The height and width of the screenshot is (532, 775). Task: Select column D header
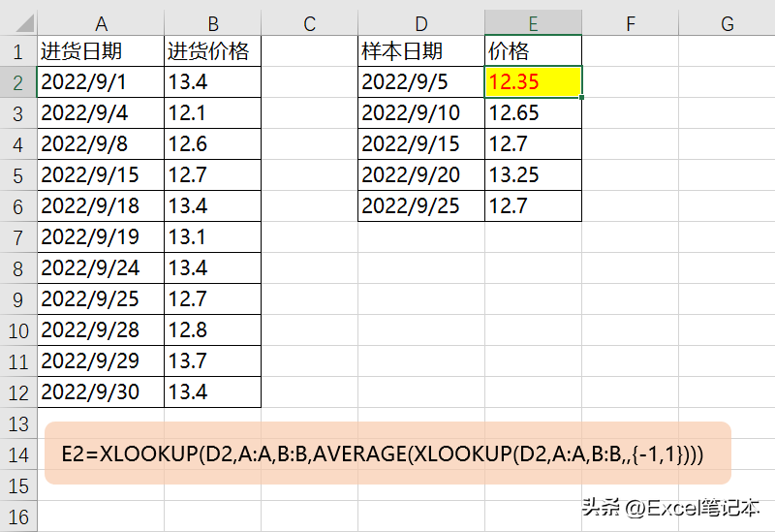point(421,23)
